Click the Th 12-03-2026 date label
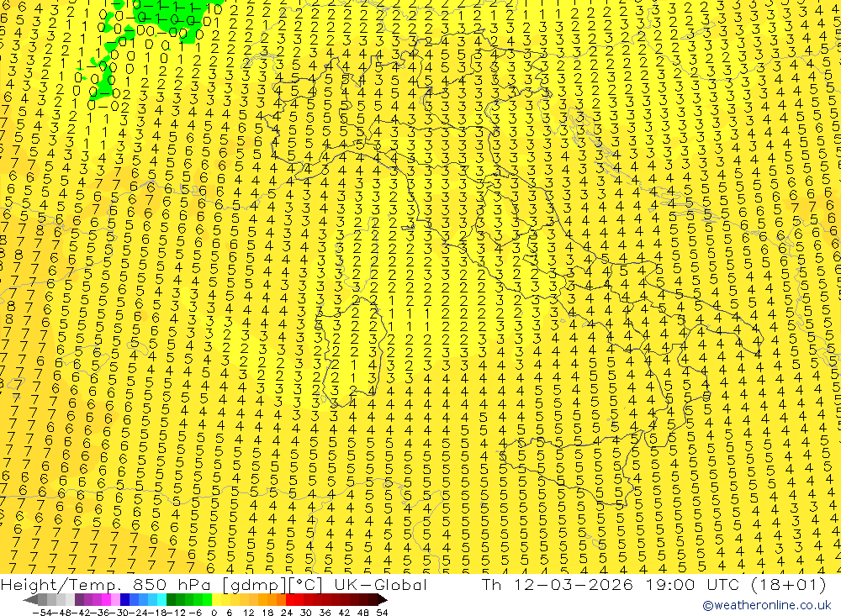Viewport: 841px width, 616px height. pos(558,584)
